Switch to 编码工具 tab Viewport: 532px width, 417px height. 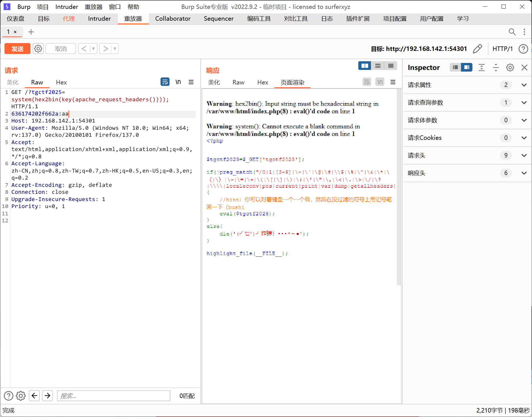tap(259, 18)
